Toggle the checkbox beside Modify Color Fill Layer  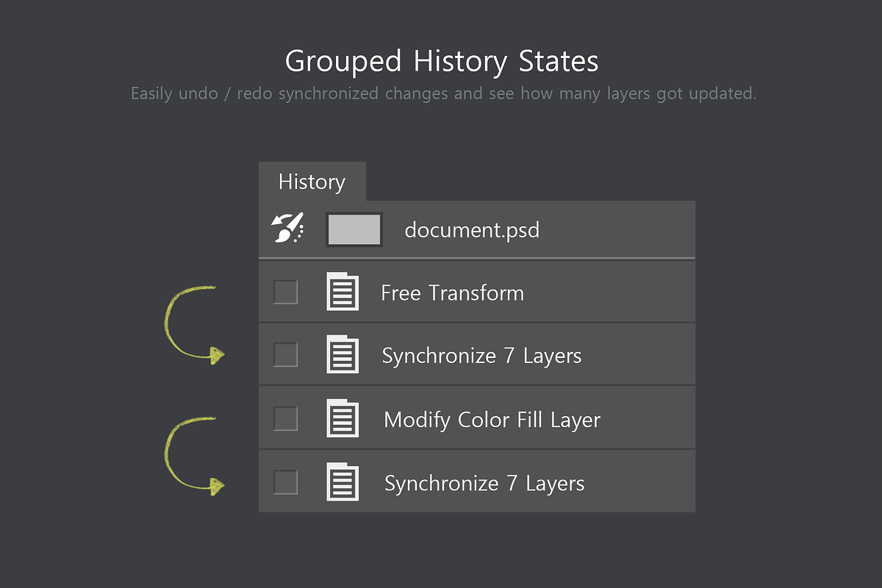click(285, 419)
